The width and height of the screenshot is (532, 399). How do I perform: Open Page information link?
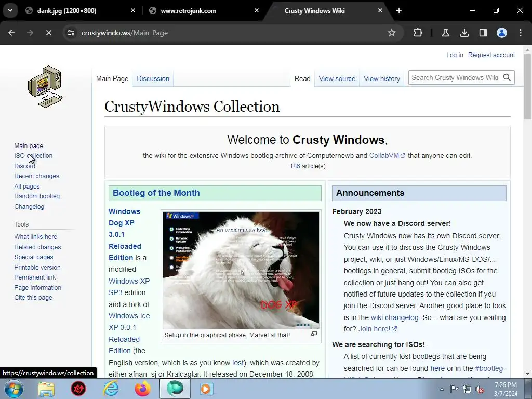[37, 288]
